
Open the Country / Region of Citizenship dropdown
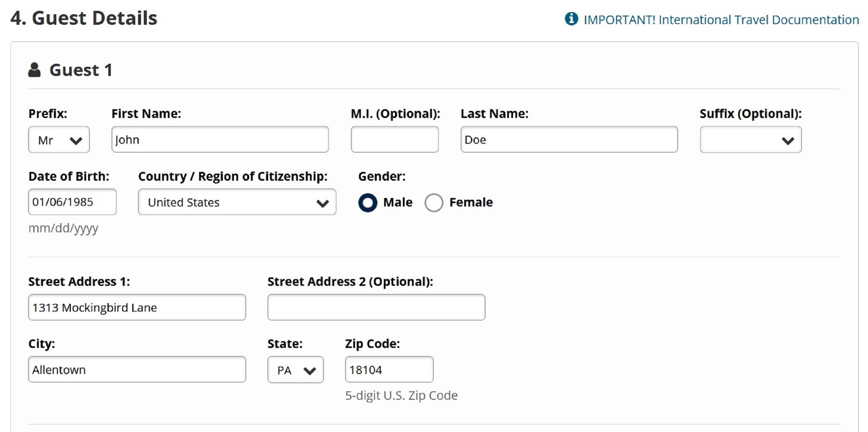click(x=237, y=202)
